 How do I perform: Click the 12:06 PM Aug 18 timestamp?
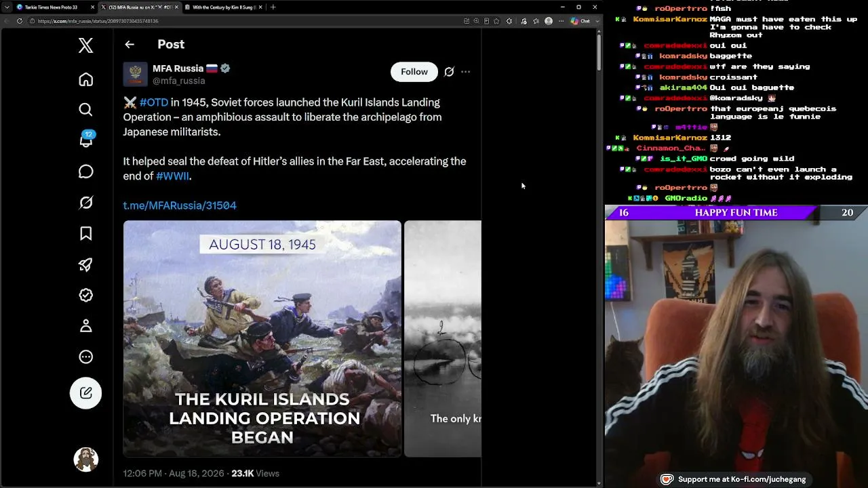coord(174,474)
